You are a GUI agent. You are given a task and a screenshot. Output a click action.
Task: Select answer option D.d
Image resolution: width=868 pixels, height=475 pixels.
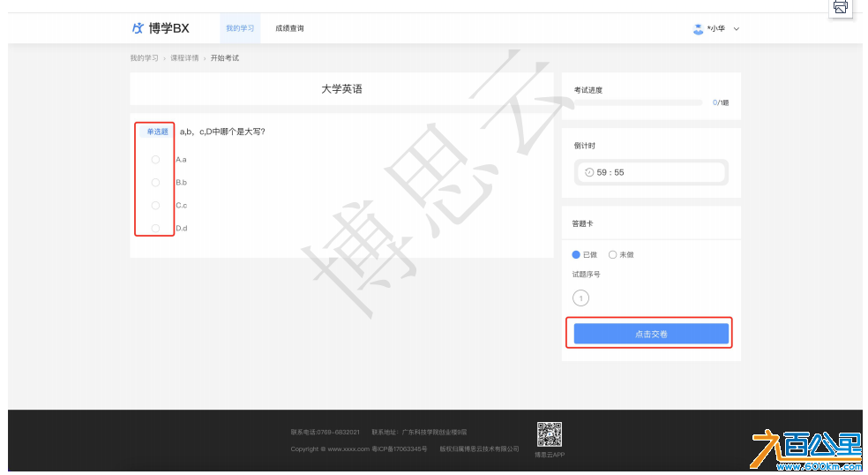point(155,229)
